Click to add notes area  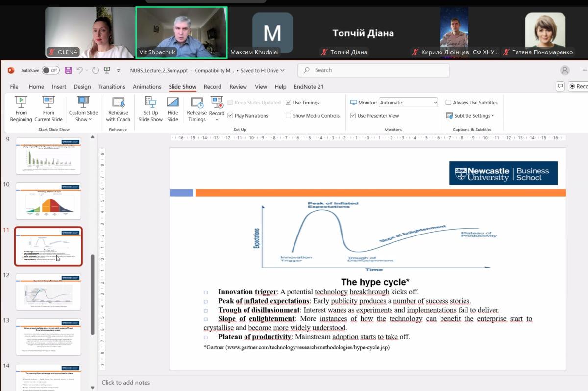(x=126, y=382)
